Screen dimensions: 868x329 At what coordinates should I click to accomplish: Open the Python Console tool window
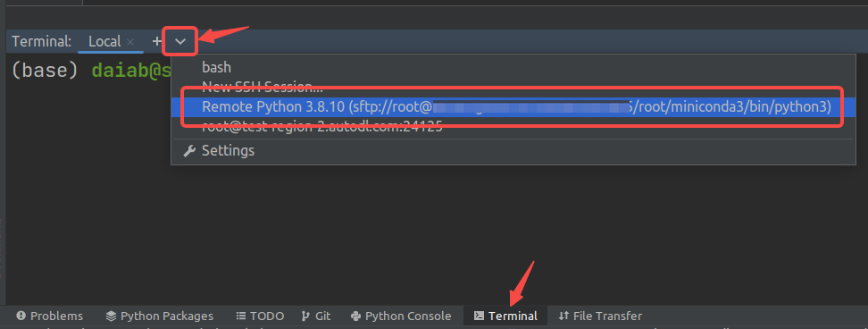[401, 316]
